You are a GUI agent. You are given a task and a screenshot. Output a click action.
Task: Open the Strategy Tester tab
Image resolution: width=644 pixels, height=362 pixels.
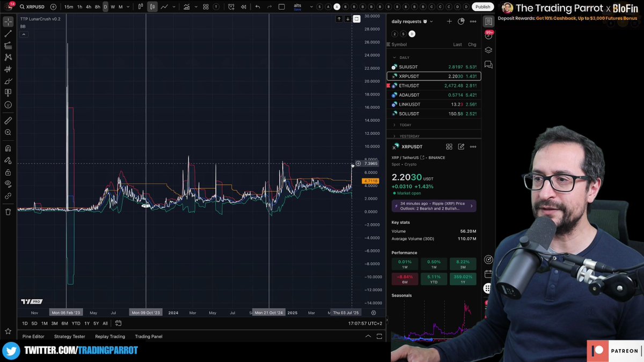(70, 336)
